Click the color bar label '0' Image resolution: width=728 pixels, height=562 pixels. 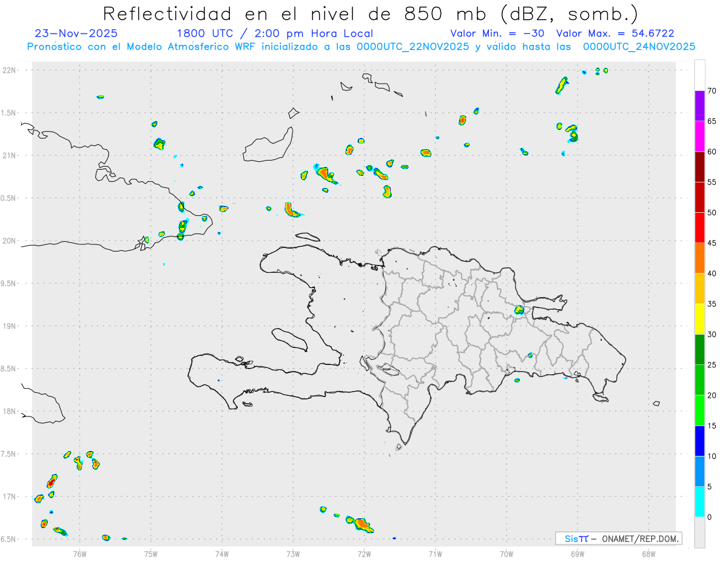709,517
